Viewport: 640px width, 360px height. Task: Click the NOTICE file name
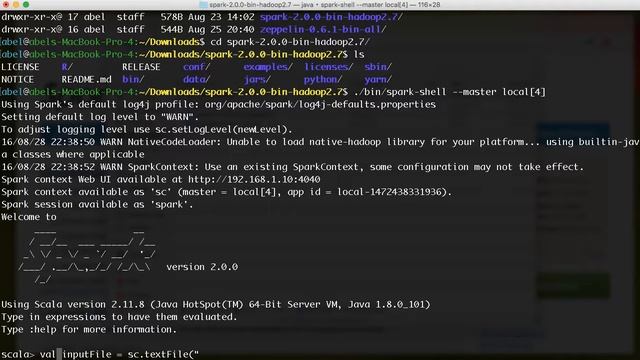17,80
